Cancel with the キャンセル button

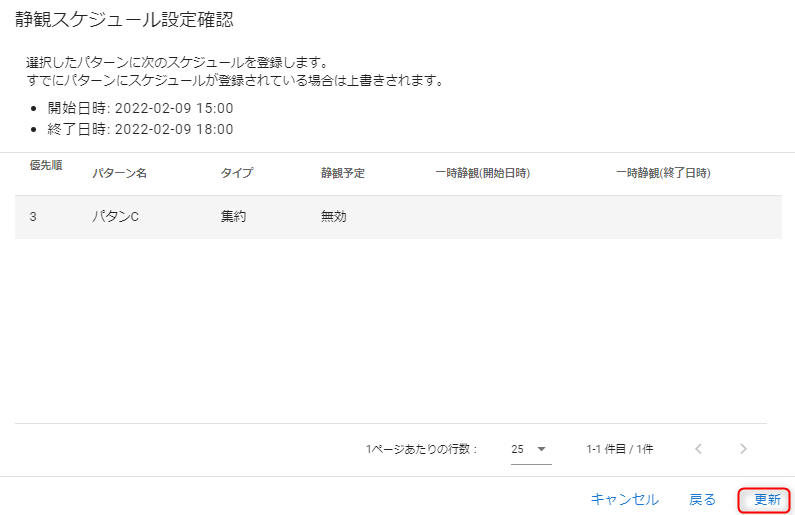click(624, 499)
